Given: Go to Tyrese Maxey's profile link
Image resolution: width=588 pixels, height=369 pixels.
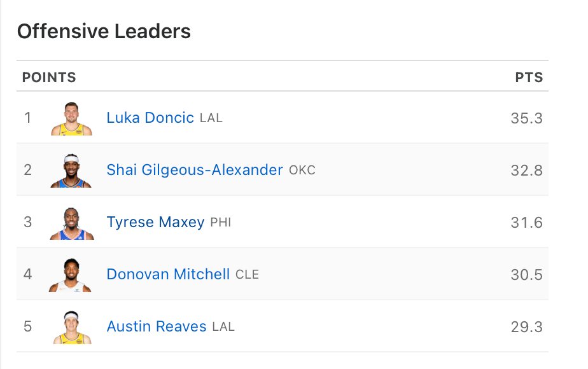Looking at the screenshot, I should coord(155,222).
